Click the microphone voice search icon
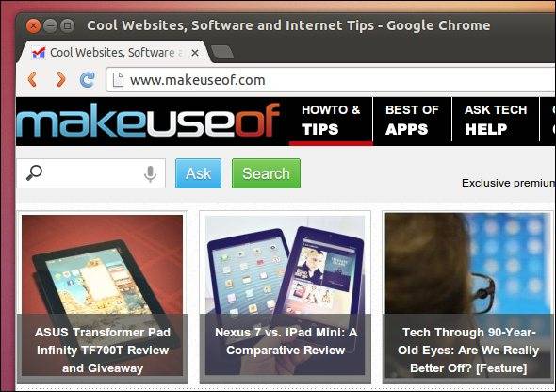 coord(151,173)
